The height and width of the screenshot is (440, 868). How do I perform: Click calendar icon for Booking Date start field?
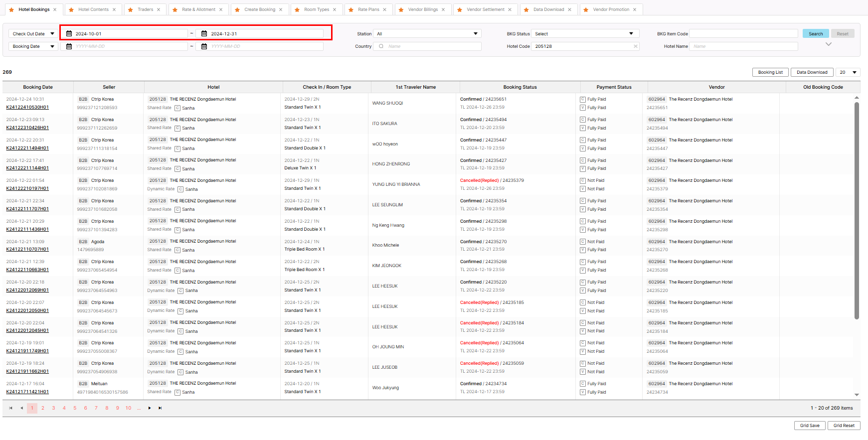click(x=69, y=46)
